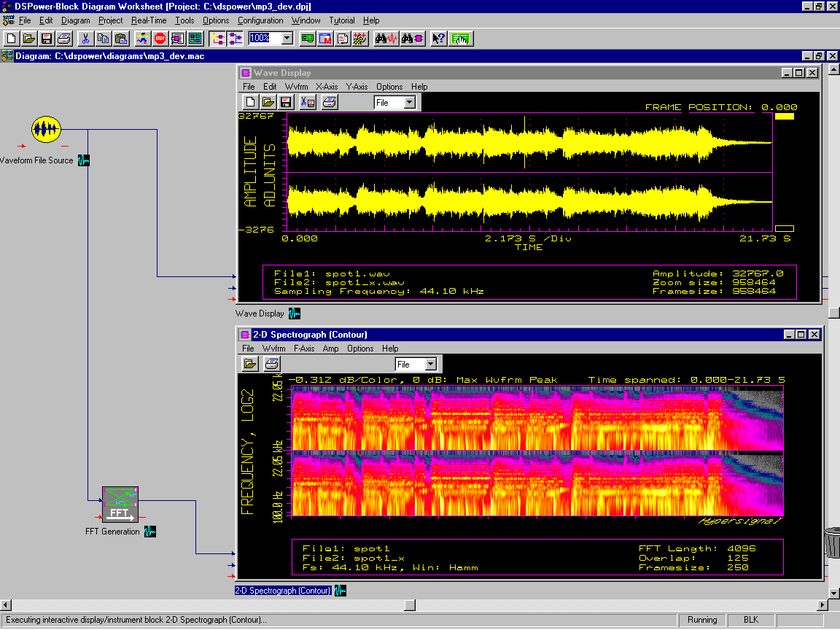This screenshot has height=630, width=840.
Task: Click the document listing icon in main toolbar
Action: pos(343,39)
